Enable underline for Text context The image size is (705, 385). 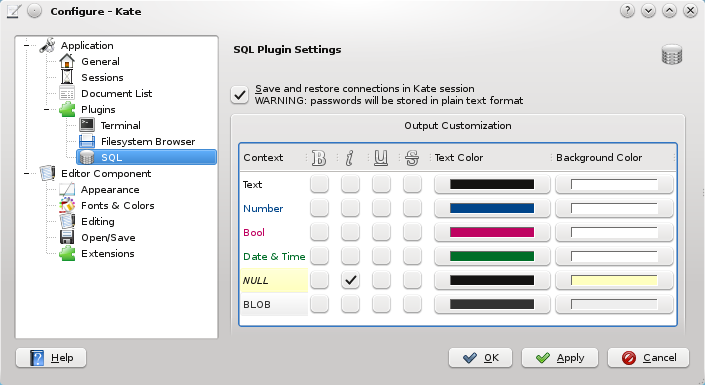point(381,184)
